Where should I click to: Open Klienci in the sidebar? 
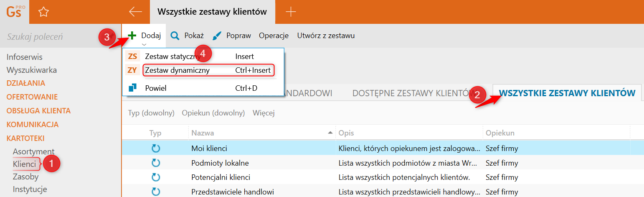[25, 164]
